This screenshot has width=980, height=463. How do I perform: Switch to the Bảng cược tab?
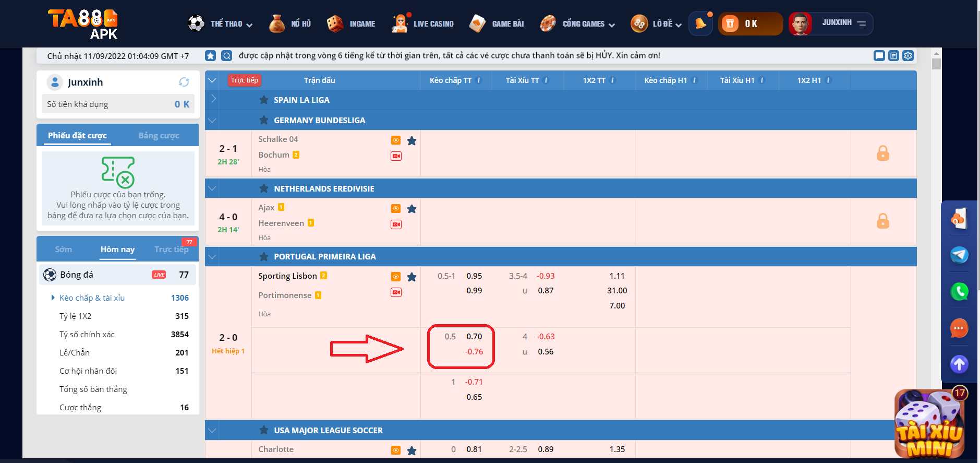(159, 136)
